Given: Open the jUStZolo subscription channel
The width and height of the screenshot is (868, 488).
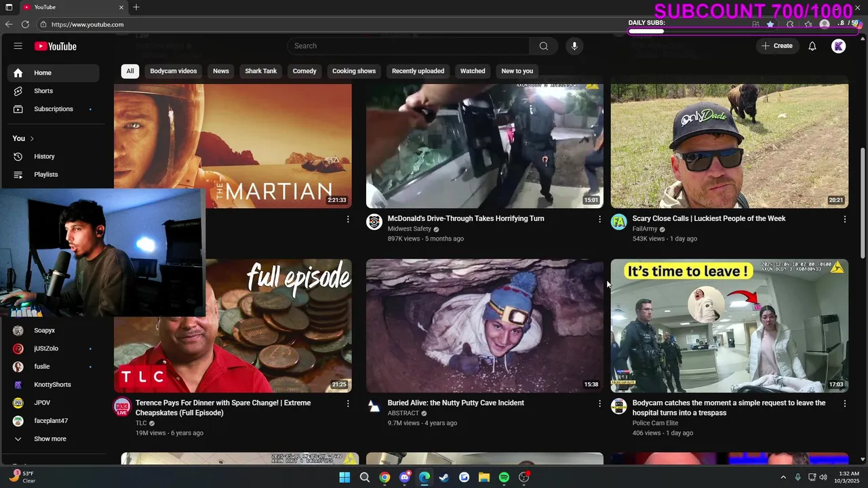Looking at the screenshot, I should point(54,348).
